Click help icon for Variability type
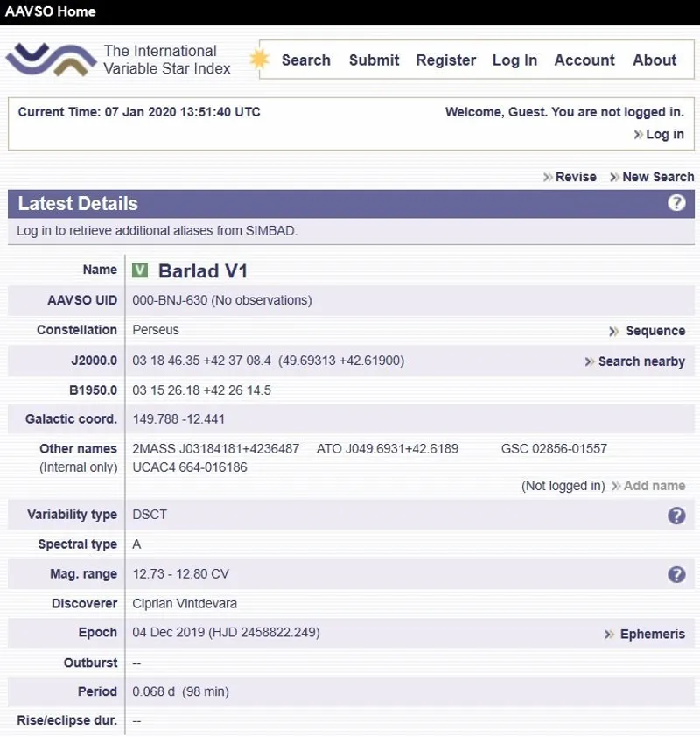 pyautogui.click(x=676, y=516)
